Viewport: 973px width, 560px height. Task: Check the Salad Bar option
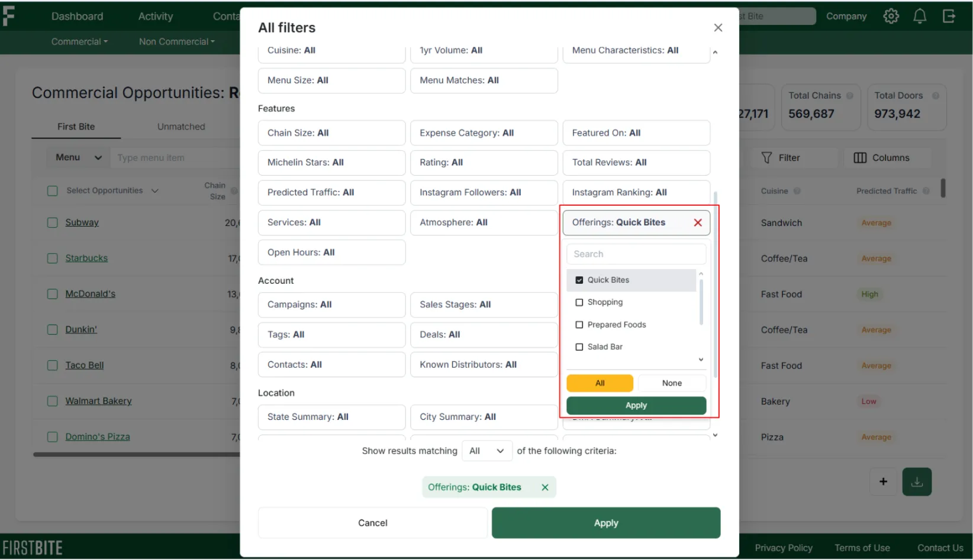click(579, 347)
